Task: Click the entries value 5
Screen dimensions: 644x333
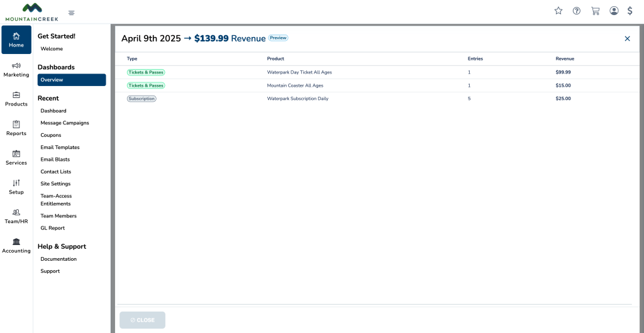Action: coord(469,99)
